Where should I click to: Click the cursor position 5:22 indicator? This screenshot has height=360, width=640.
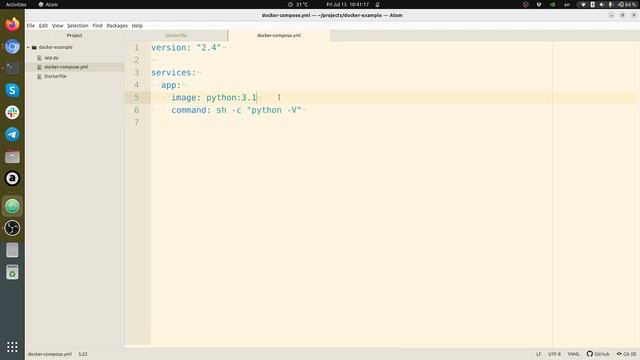click(83, 354)
